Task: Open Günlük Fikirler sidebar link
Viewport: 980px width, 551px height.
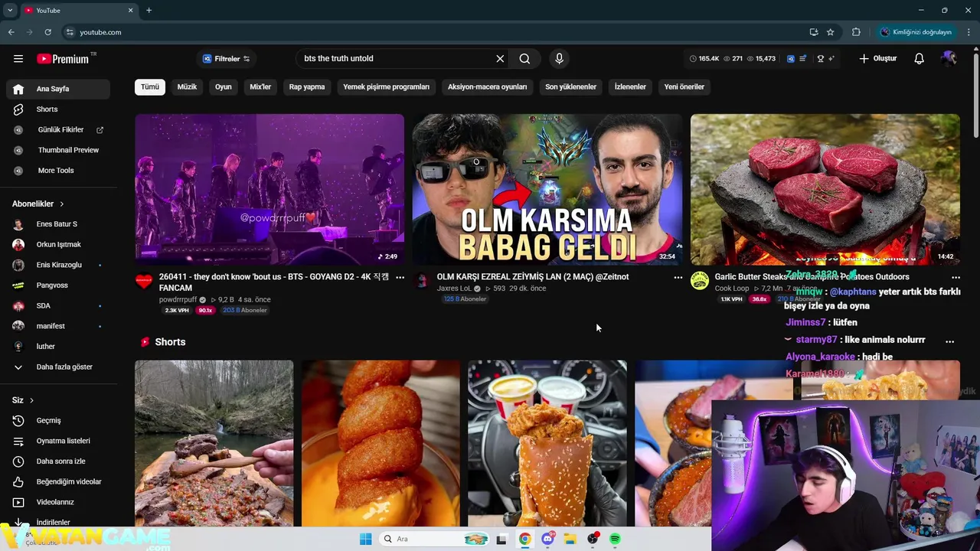Action: click(58, 129)
